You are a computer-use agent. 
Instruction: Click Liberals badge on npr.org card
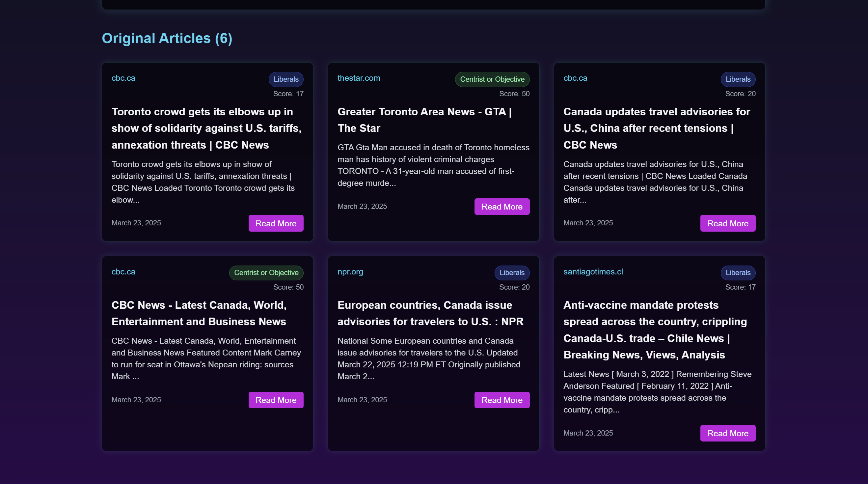511,273
